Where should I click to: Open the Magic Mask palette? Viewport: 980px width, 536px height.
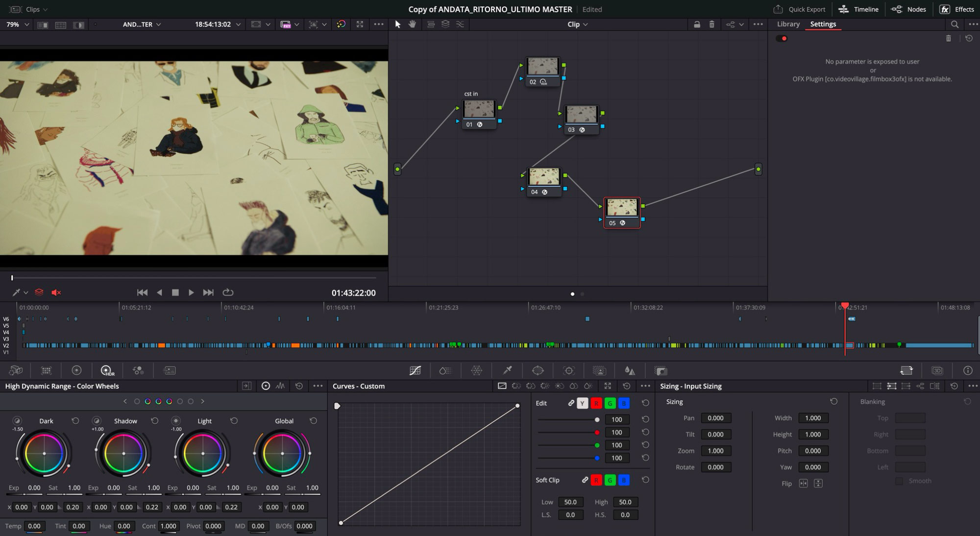click(599, 370)
